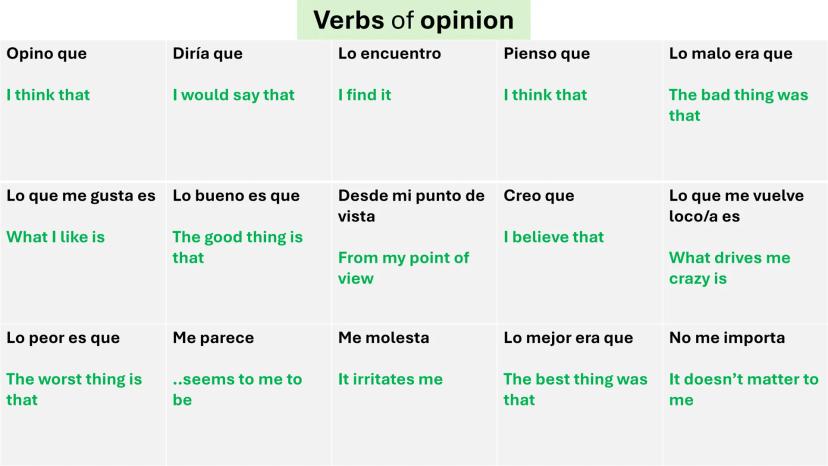Screen dimensions: 828x466
Task: Click the "It irritates me" translation
Action: (390, 379)
